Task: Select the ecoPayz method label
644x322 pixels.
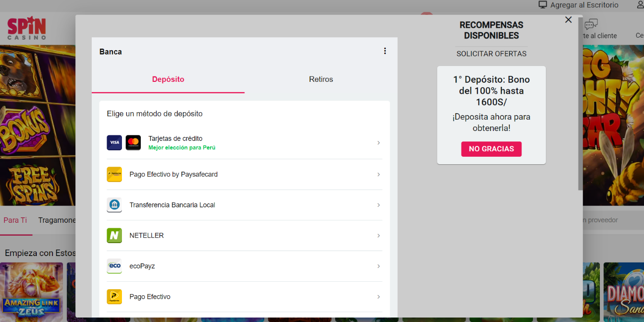Action: [x=142, y=266]
